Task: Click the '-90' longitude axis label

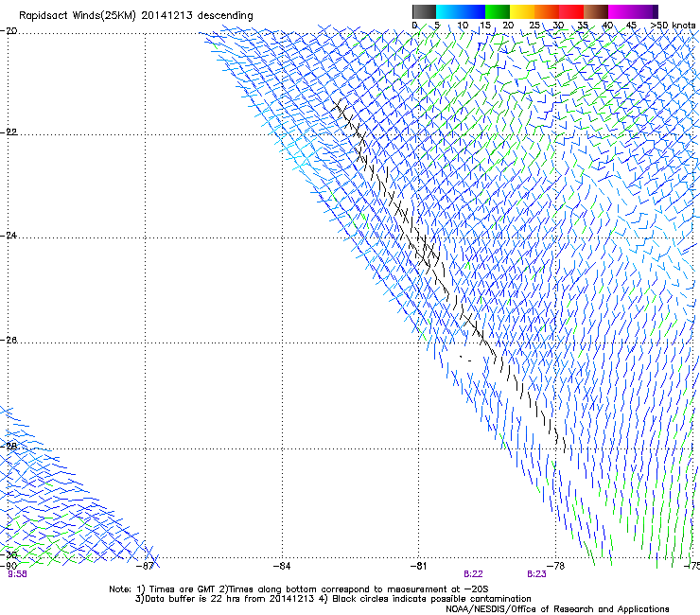Action: point(9,566)
